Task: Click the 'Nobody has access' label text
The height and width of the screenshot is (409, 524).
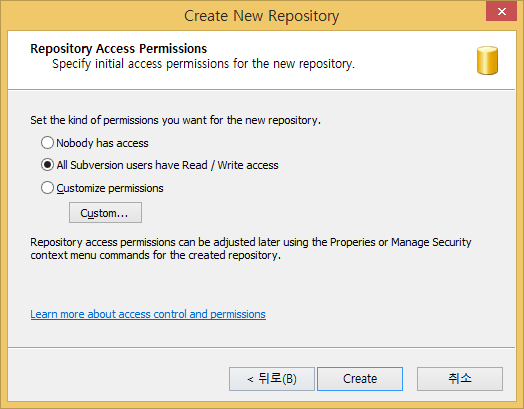Action: click(102, 143)
